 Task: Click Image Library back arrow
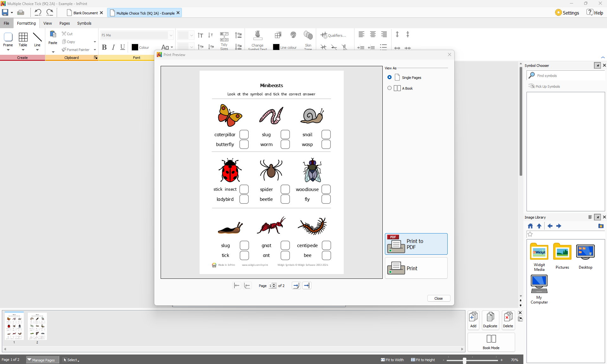pos(550,226)
